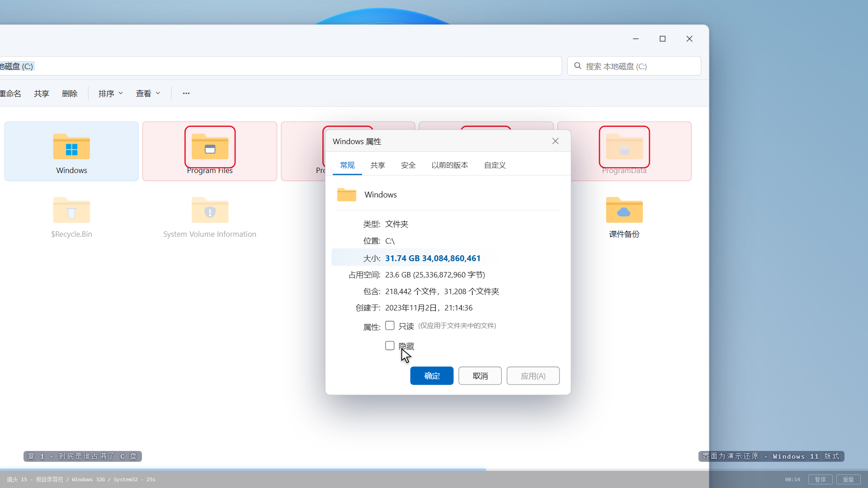
Task: Maximize the File Explorer window
Action: coord(662,39)
